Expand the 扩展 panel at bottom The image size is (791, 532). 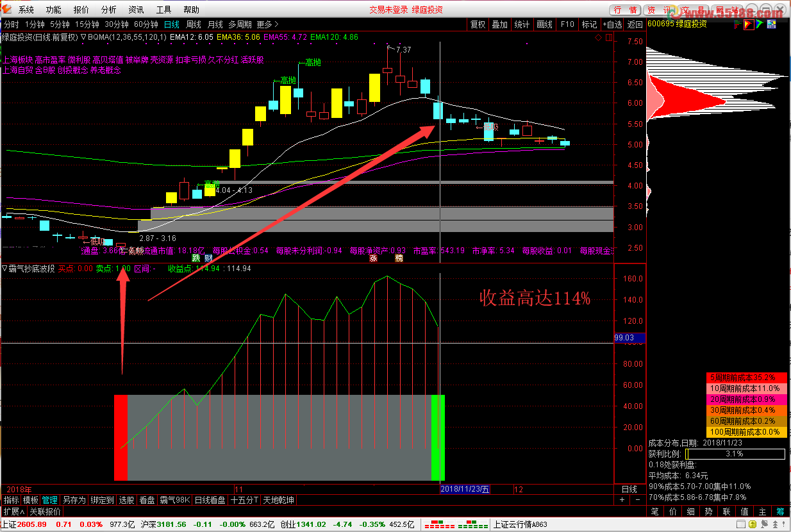pos(13,511)
